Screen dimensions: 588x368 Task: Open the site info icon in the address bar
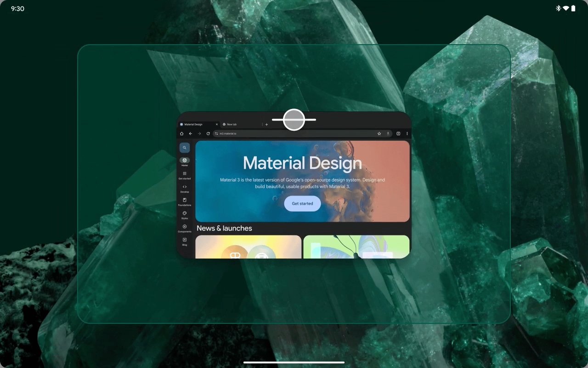pos(216,133)
